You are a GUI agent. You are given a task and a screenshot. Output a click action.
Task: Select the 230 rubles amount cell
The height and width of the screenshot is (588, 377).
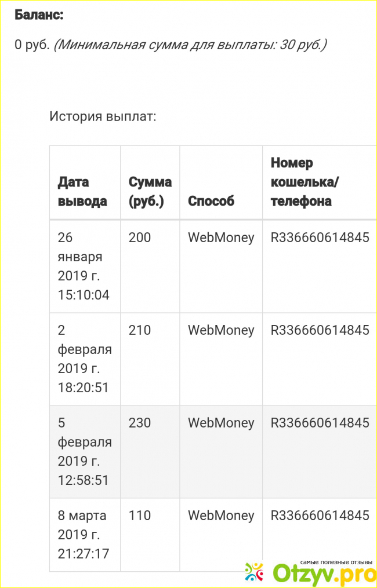(140, 423)
